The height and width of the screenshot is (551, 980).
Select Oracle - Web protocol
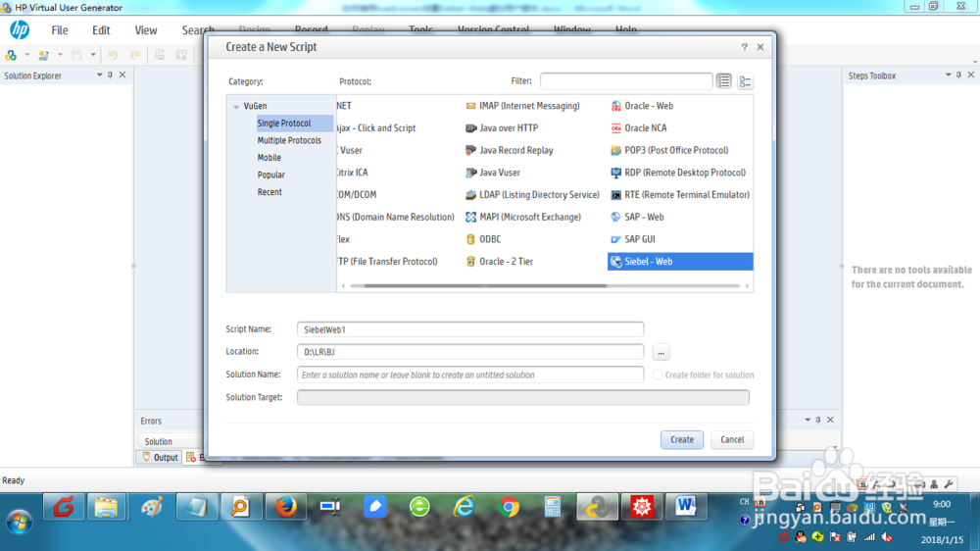click(x=642, y=106)
